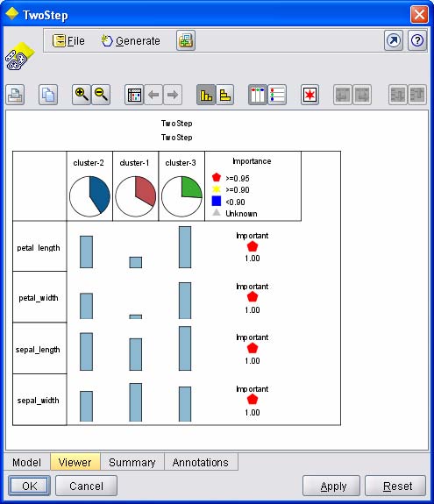The height and width of the screenshot is (504, 434).
Task: Zoom out with the magnifier minus icon
Action: click(101, 95)
